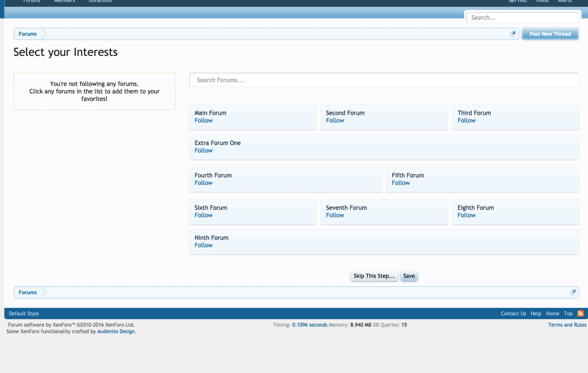
Task: Open the Default Style chooser
Action: [x=24, y=314]
